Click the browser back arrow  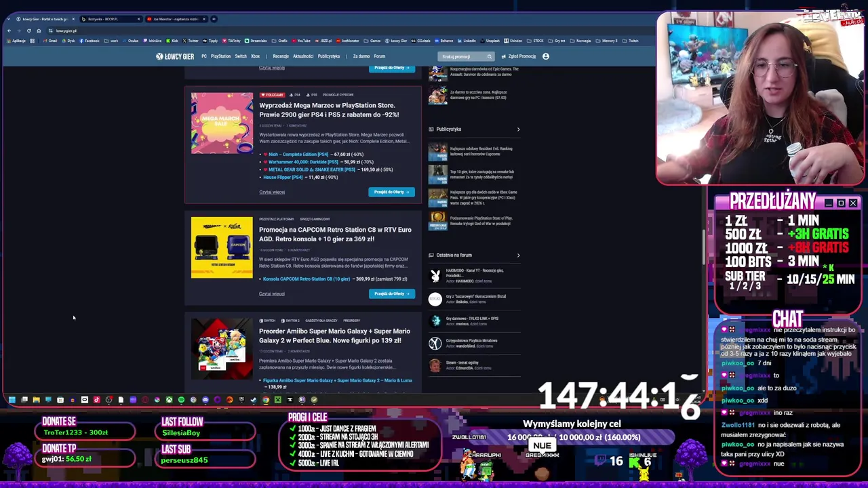pos(9,30)
